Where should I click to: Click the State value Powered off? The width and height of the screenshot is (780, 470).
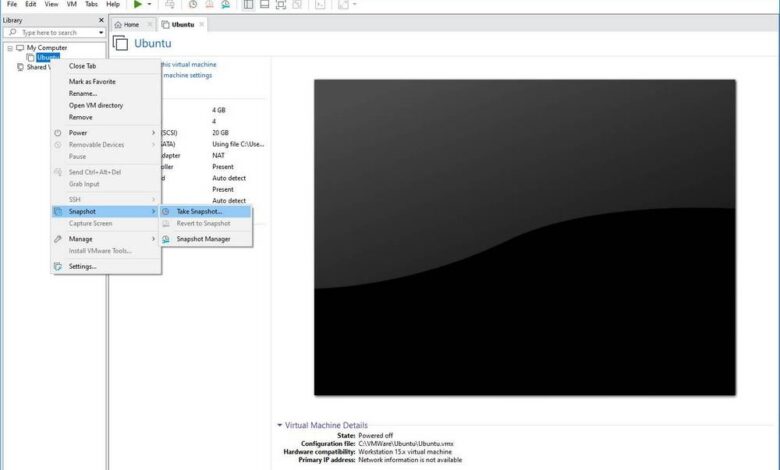click(376, 435)
